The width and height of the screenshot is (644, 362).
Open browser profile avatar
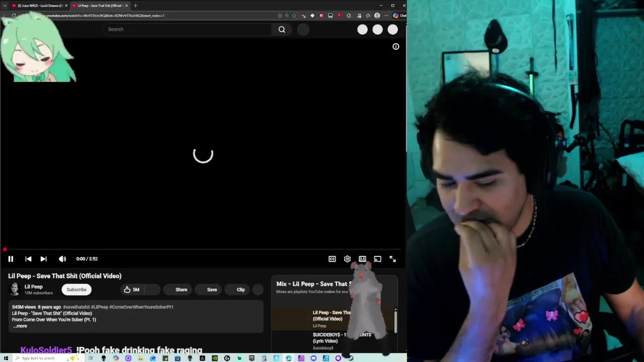[377, 16]
